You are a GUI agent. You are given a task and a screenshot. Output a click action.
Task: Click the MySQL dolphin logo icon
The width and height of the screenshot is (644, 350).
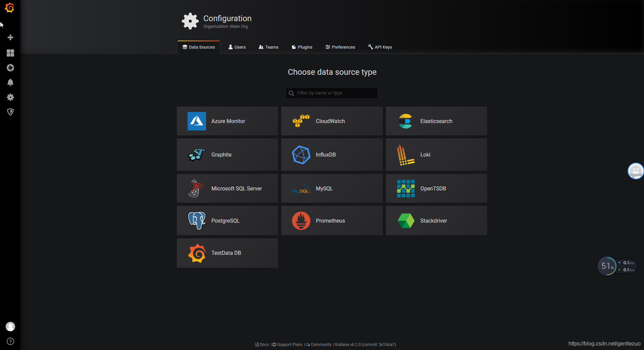tap(301, 188)
